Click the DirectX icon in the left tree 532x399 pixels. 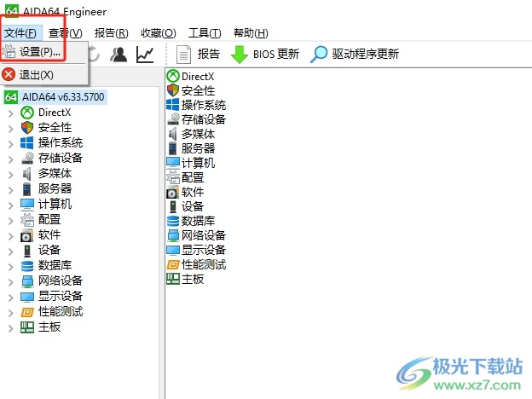pyautogui.click(x=27, y=113)
